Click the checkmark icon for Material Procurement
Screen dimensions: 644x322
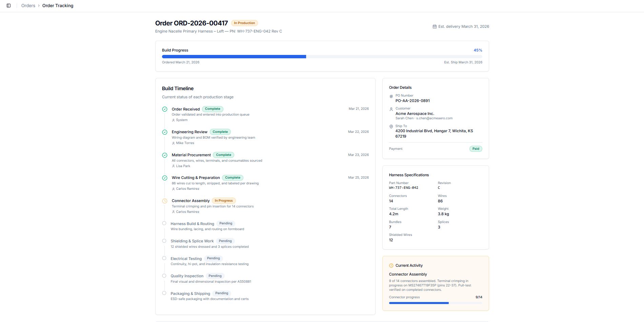pyautogui.click(x=165, y=155)
